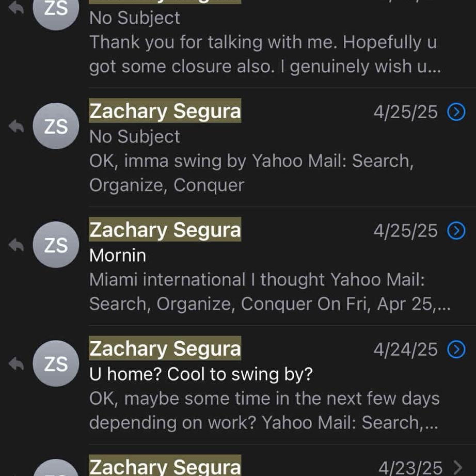This screenshot has height=476, width=476.
Task: Click the "OK, maybe some time" message preview
Action: [264, 399]
